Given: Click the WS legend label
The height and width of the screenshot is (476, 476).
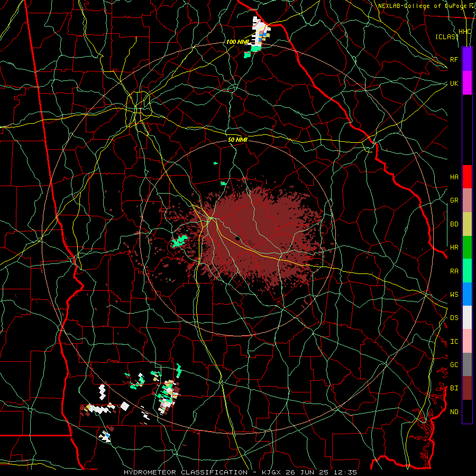Looking at the screenshot, I should coord(454,295).
